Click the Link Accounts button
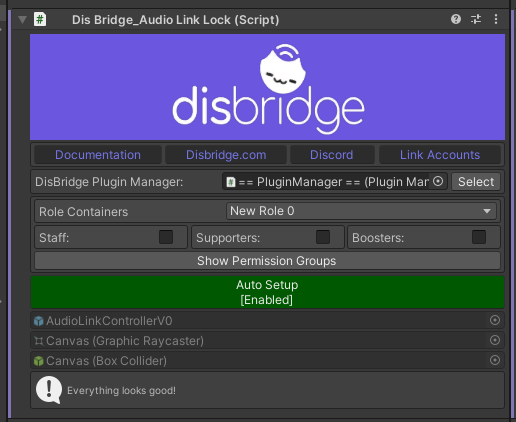The image size is (516, 422). 440,155
